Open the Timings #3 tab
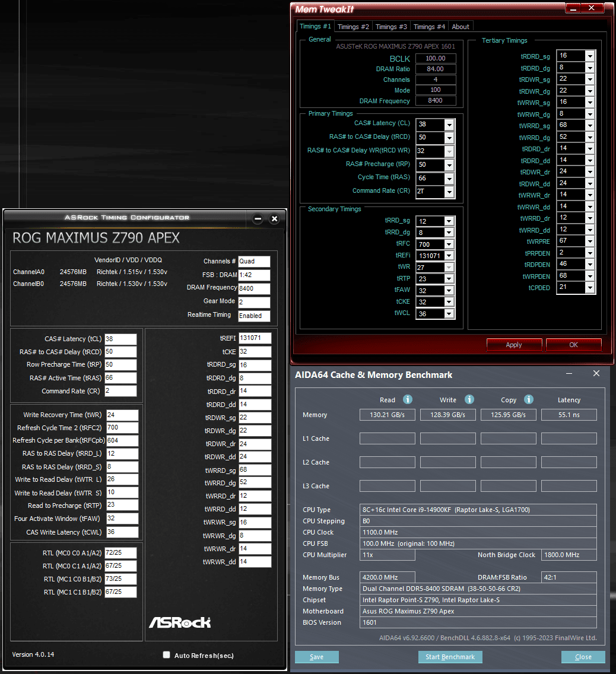 (x=391, y=27)
